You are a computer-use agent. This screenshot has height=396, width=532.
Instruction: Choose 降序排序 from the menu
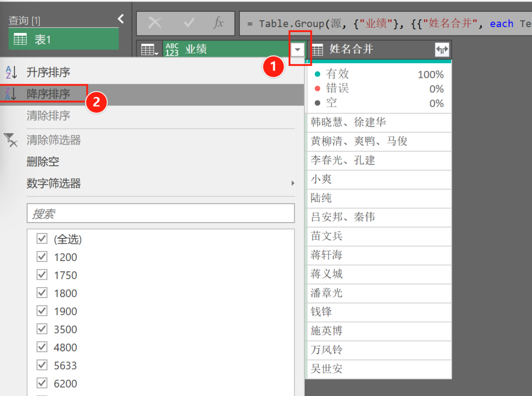pyautogui.click(x=152, y=94)
